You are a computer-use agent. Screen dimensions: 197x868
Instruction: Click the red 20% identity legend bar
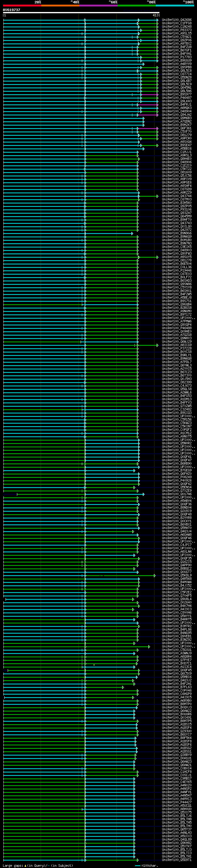point(22,6)
